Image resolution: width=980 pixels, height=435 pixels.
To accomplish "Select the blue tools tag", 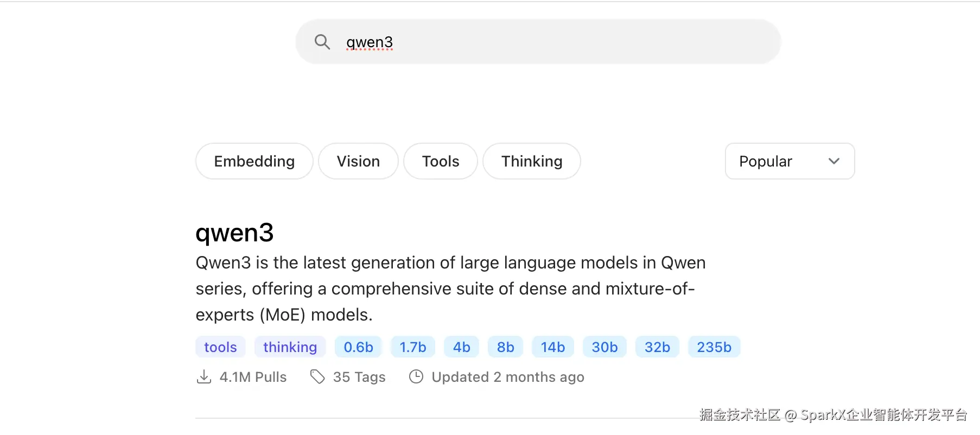I will click(220, 347).
